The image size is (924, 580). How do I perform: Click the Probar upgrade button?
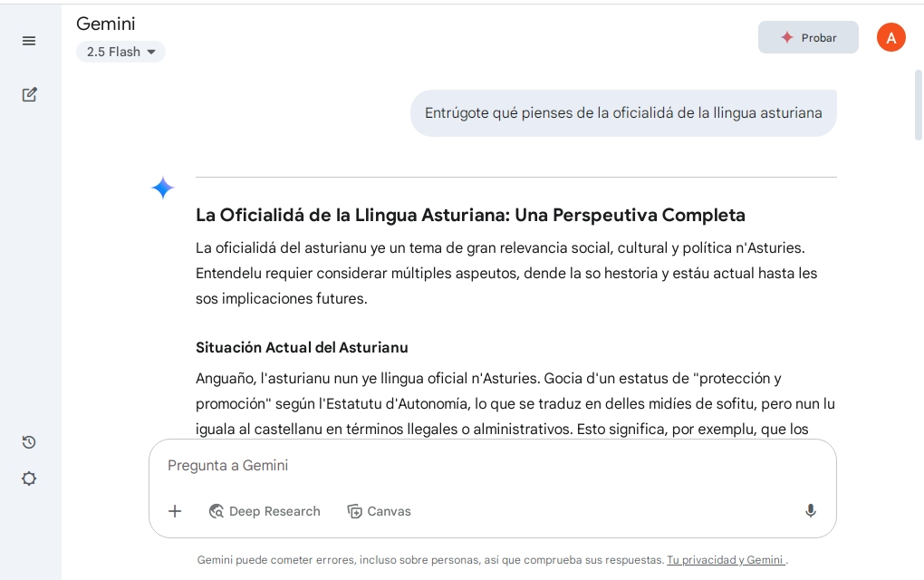click(808, 38)
